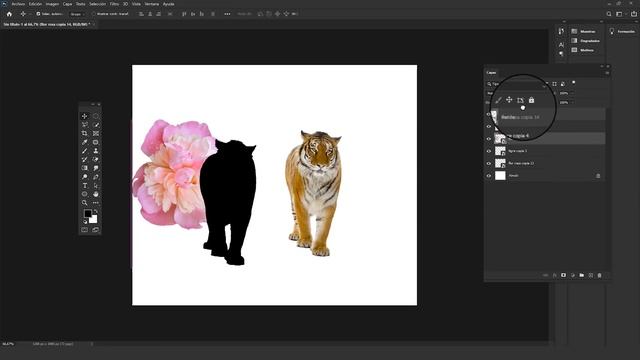
Task: Toggle Quick Mask mode icon
Action: tap(84, 230)
